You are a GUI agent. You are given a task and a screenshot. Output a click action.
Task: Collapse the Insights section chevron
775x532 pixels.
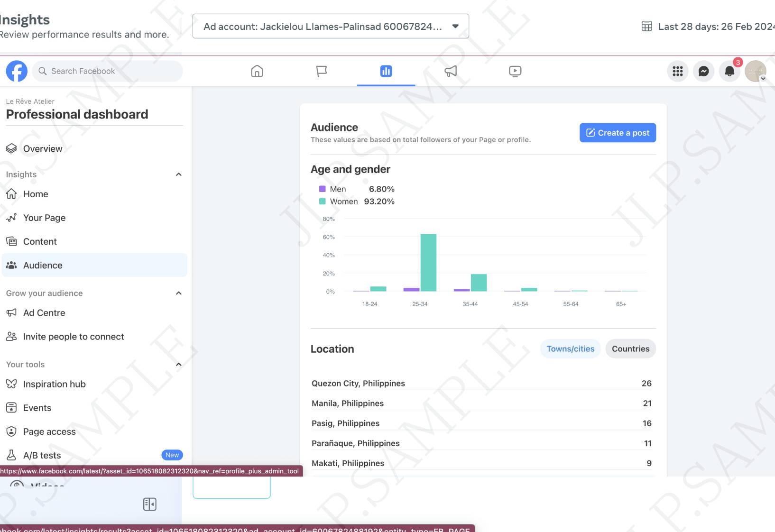tap(179, 174)
